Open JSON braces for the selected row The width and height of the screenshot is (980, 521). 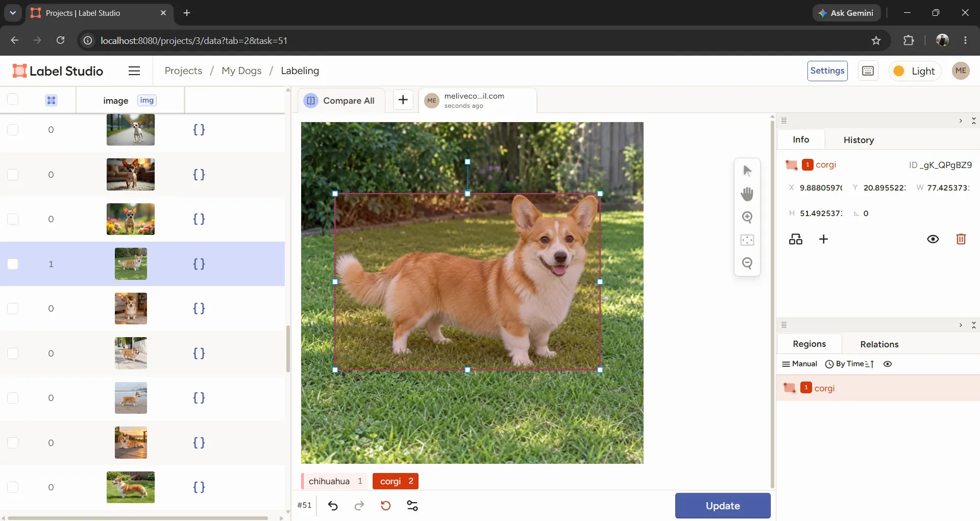click(199, 264)
